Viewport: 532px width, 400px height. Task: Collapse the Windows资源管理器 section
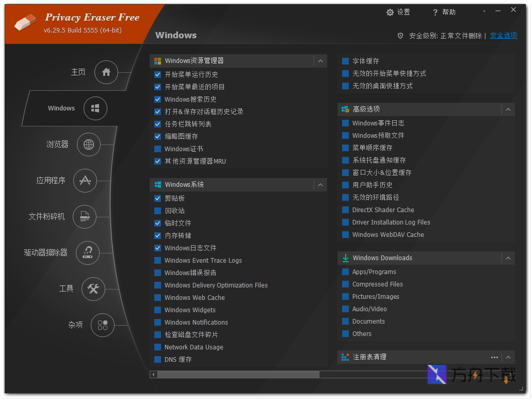320,61
